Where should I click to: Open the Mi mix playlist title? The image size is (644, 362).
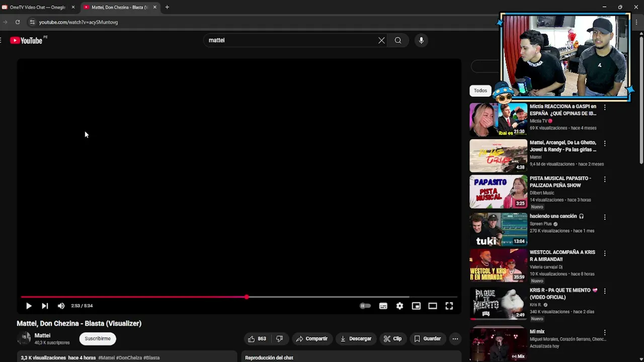tap(537, 332)
